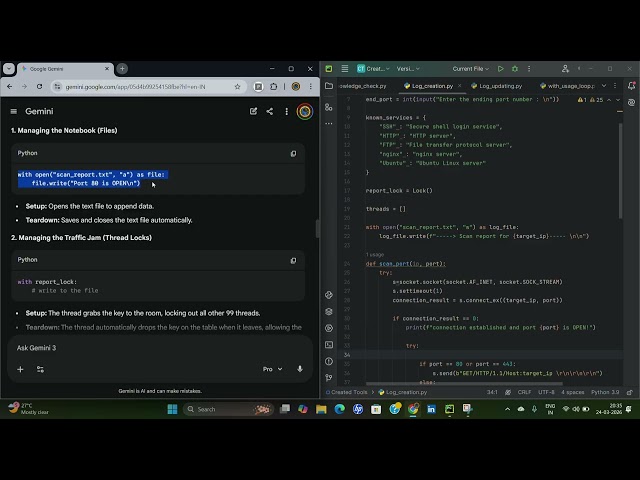The width and height of the screenshot is (640, 480).
Task: Open the Services tool window in PyCharm
Action: click(x=329, y=328)
